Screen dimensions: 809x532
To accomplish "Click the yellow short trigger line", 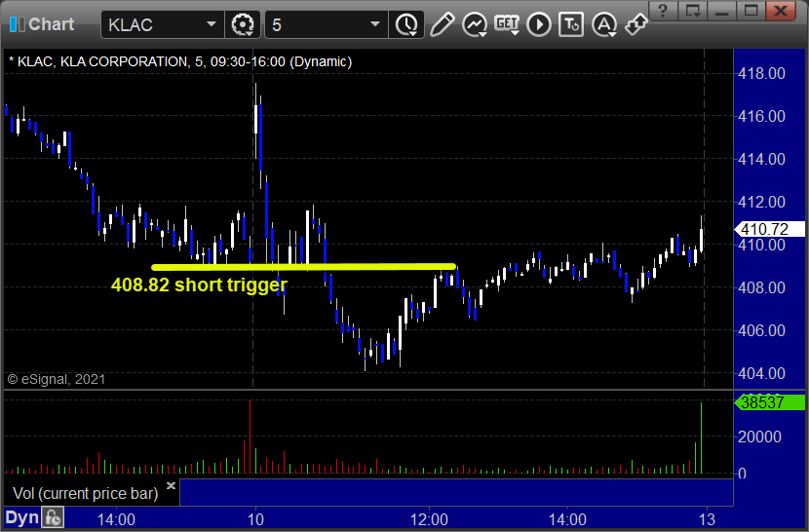I will (x=304, y=267).
